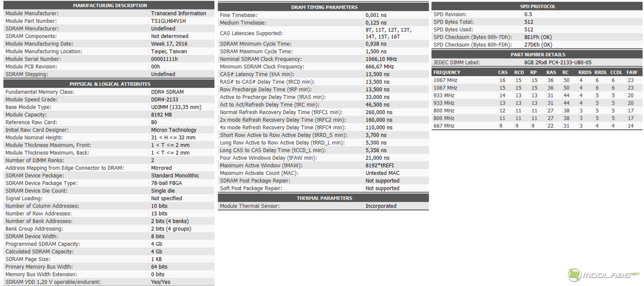Click the CCDL column header
Viewport: 644px width, 286px height.
tap(616, 72)
